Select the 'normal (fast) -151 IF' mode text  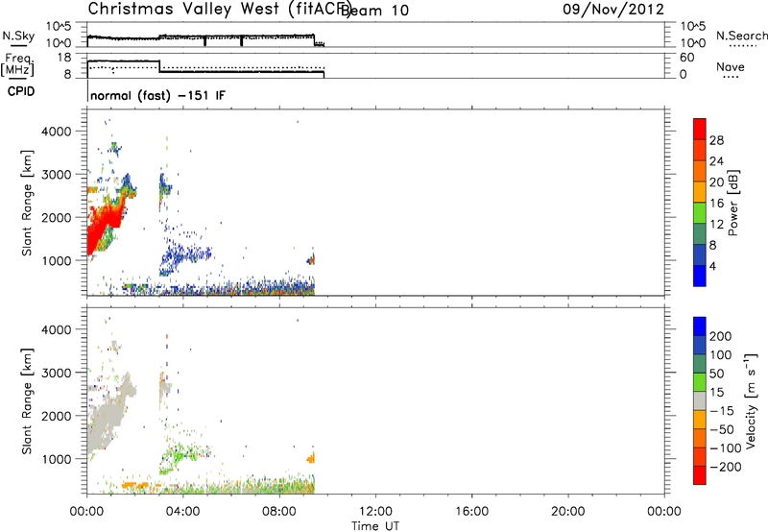157,95
